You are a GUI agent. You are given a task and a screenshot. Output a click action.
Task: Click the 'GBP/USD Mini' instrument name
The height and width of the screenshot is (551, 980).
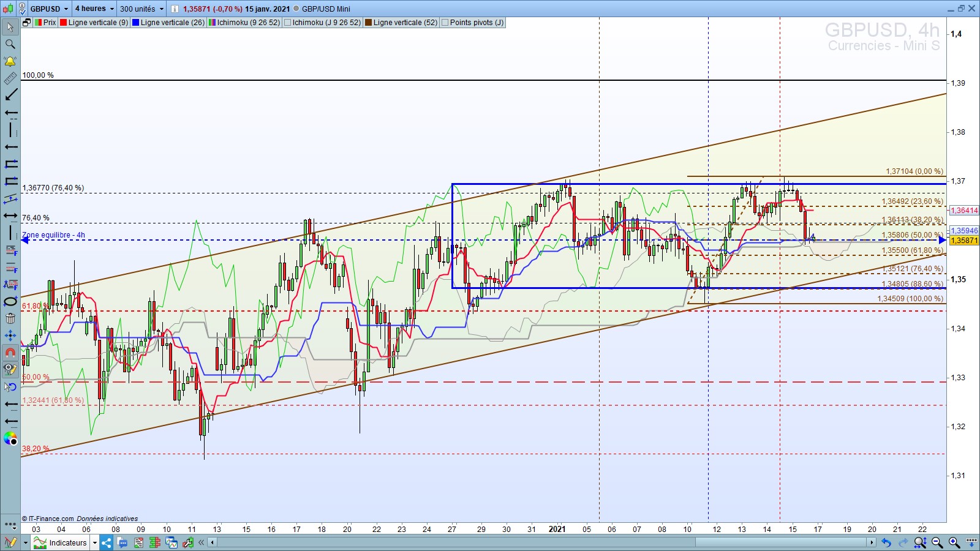pyautogui.click(x=326, y=9)
